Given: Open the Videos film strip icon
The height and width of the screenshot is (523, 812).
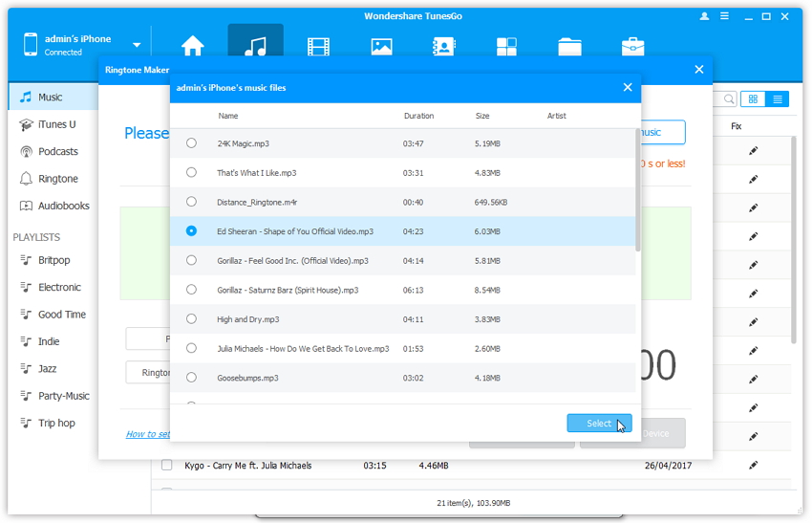Looking at the screenshot, I should (318, 45).
